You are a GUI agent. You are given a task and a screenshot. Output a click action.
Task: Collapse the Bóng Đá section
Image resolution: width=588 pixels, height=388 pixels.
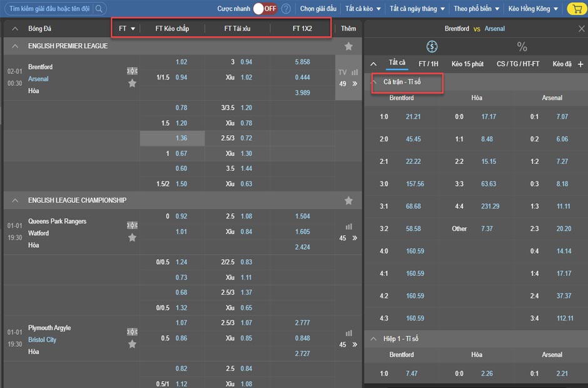pyautogui.click(x=15, y=29)
